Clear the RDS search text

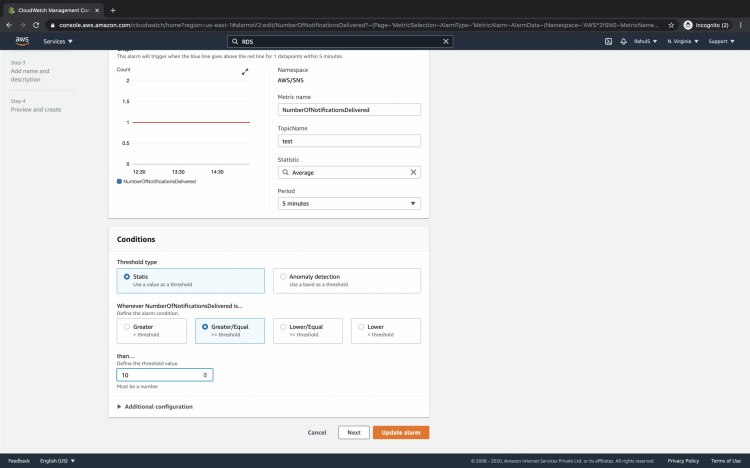(446, 41)
